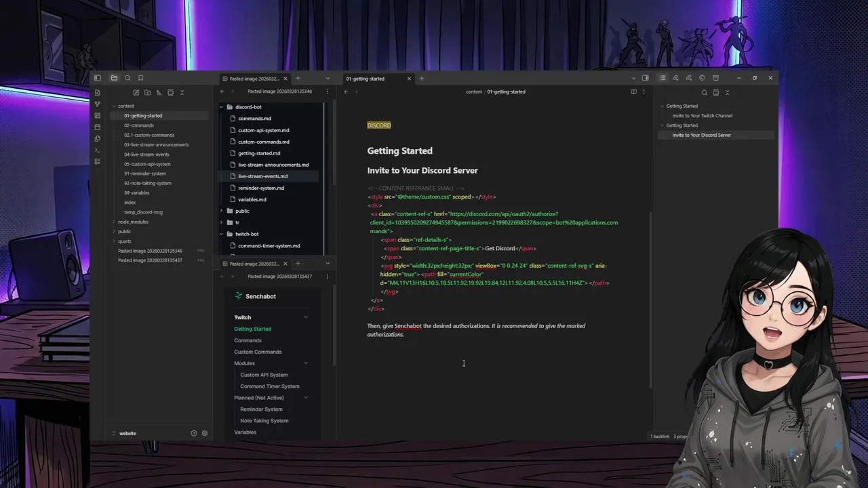This screenshot has height=488, width=868.
Task: Toggle the left sidebar collapse icon
Action: tap(97, 78)
